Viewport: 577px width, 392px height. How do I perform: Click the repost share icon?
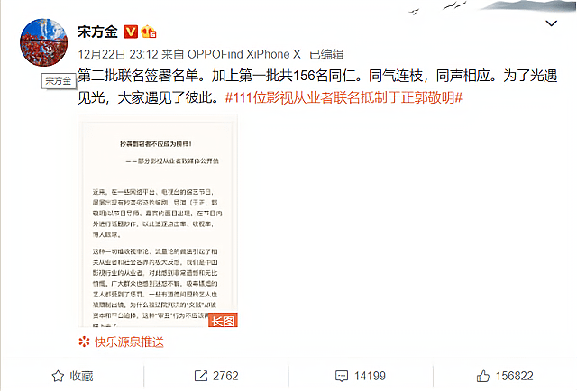200,376
